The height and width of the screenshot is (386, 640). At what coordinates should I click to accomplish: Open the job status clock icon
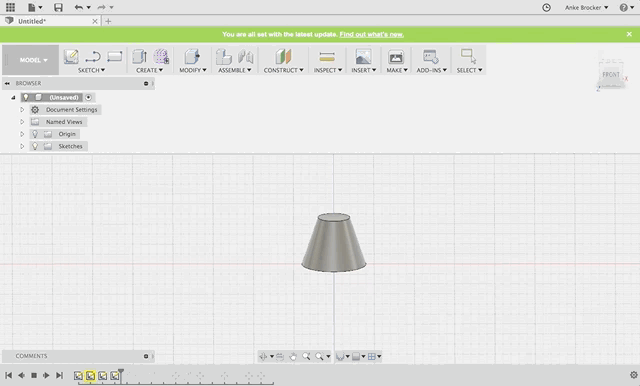(546, 7)
